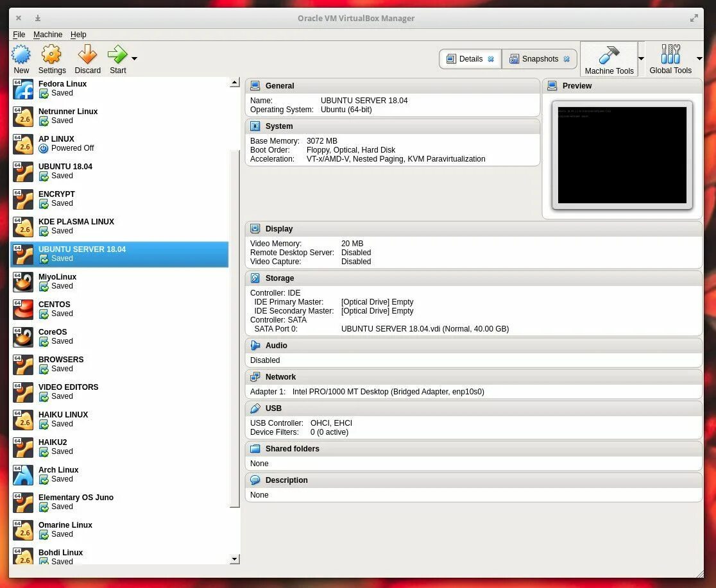Select the BROWSERS VM entry
The height and width of the screenshot is (588, 716).
click(119, 364)
